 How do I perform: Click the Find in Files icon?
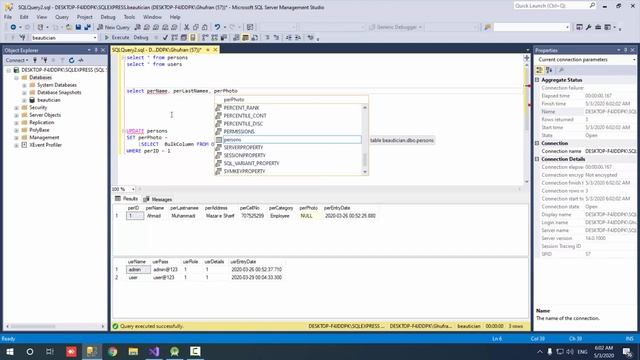click(x=487, y=27)
